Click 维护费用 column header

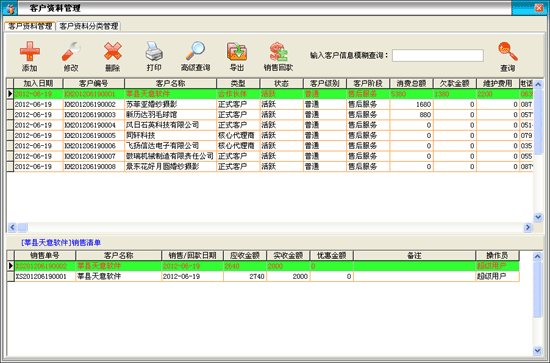498,83
